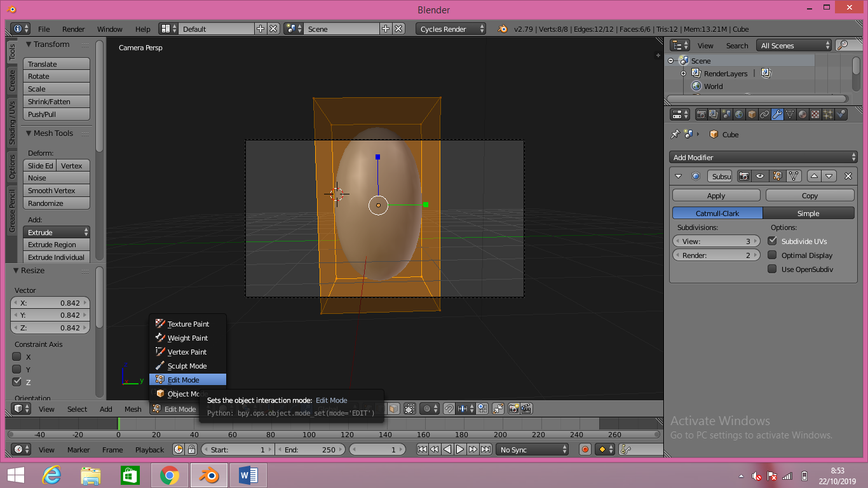Check the X constraint axis checkbox
Screen dimensions: 868x488
point(17,356)
